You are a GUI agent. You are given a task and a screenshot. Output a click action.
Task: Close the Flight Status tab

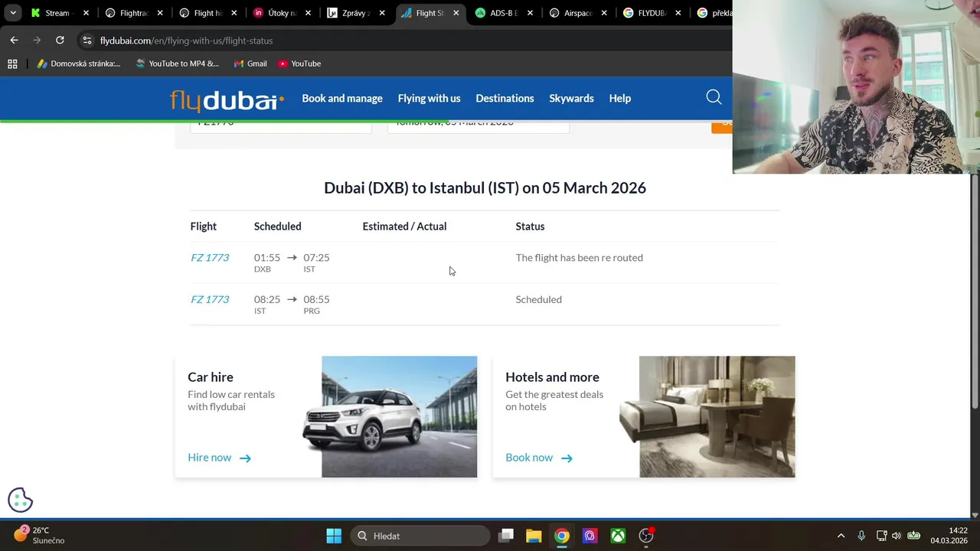(x=456, y=13)
